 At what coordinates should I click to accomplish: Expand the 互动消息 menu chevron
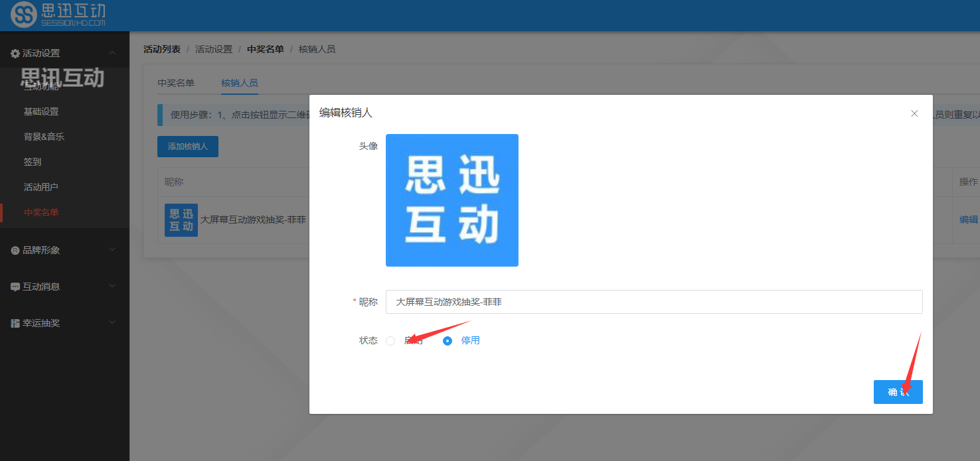pos(112,287)
